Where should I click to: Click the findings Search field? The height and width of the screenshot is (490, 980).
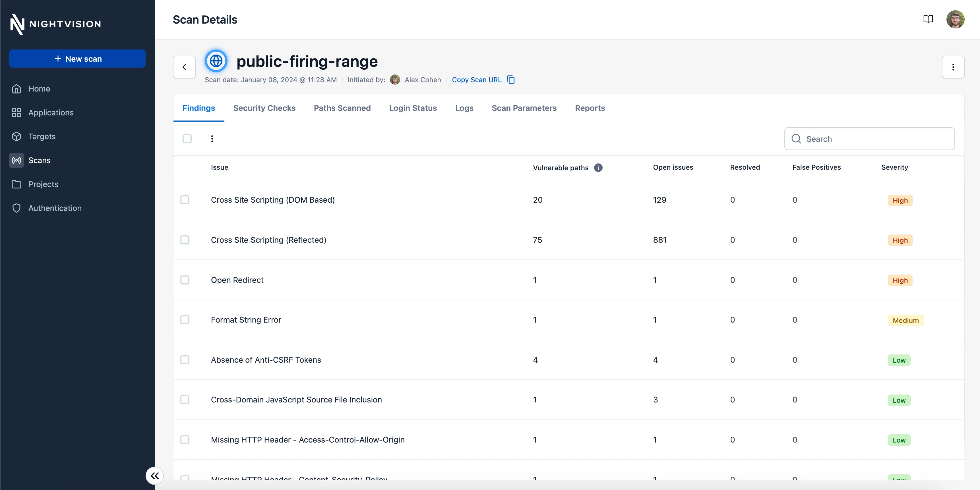pyautogui.click(x=869, y=139)
